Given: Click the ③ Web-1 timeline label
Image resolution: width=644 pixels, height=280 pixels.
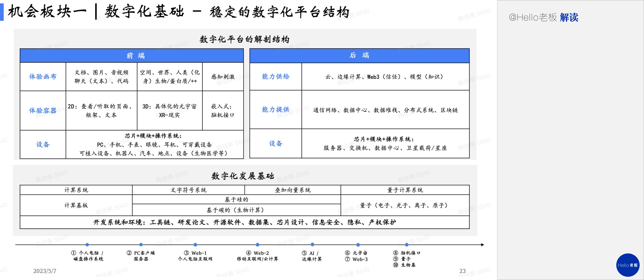Looking at the screenshot, I should 195,256.
